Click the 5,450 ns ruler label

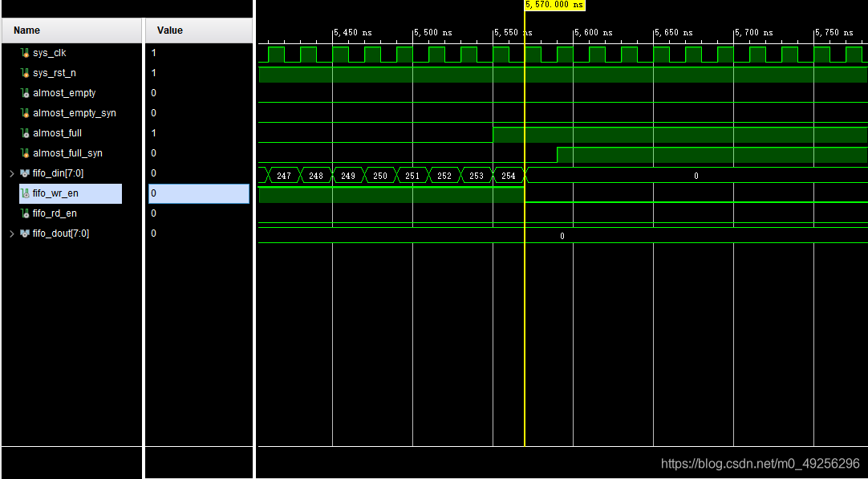pyautogui.click(x=353, y=33)
